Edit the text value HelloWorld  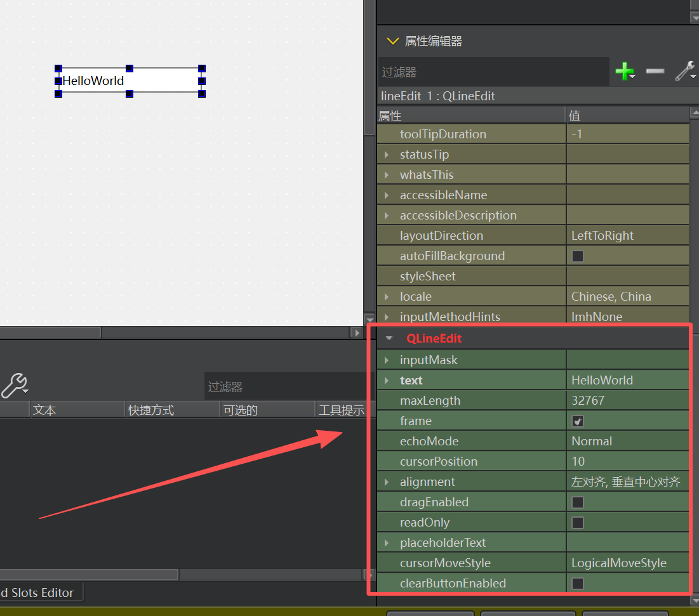tap(628, 381)
